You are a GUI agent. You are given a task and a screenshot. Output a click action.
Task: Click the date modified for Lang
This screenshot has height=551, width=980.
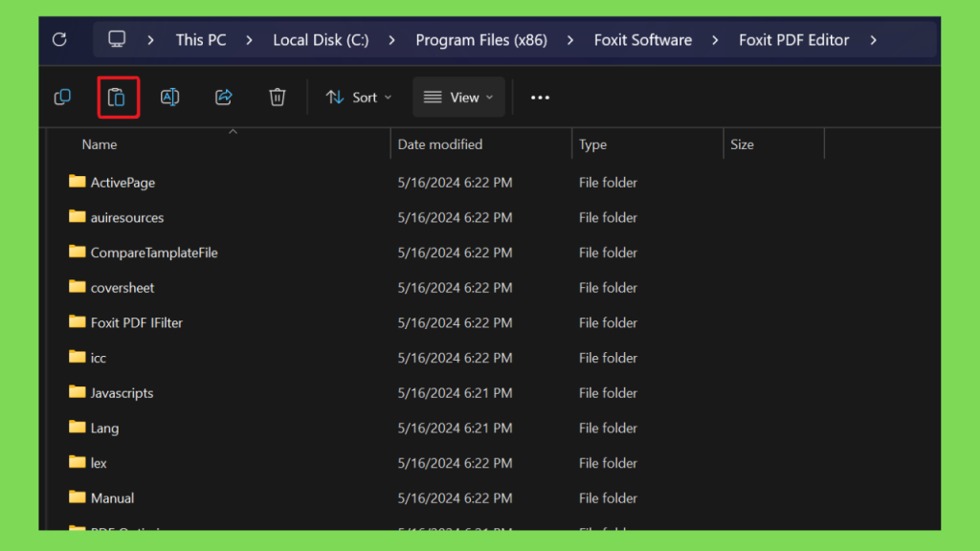pyautogui.click(x=455, y=428)
